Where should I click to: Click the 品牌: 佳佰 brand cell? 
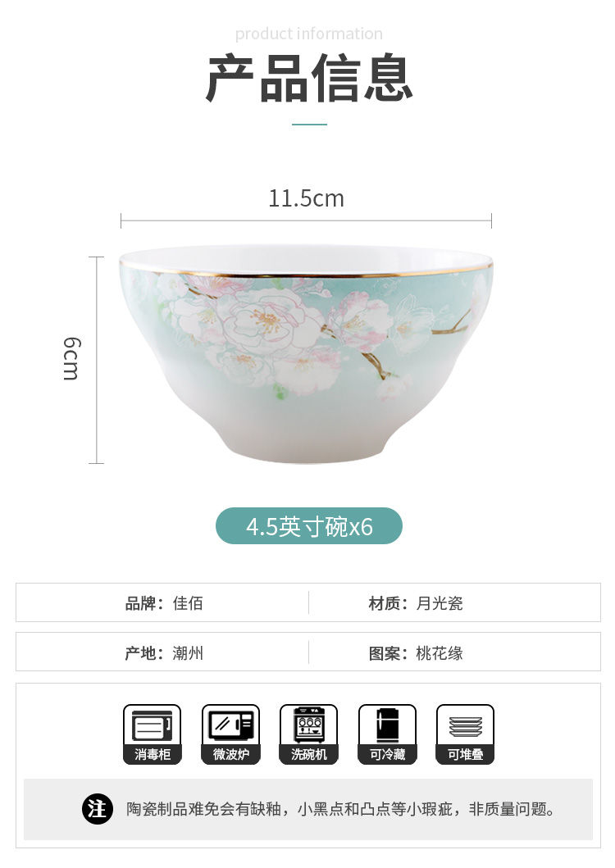163,602
